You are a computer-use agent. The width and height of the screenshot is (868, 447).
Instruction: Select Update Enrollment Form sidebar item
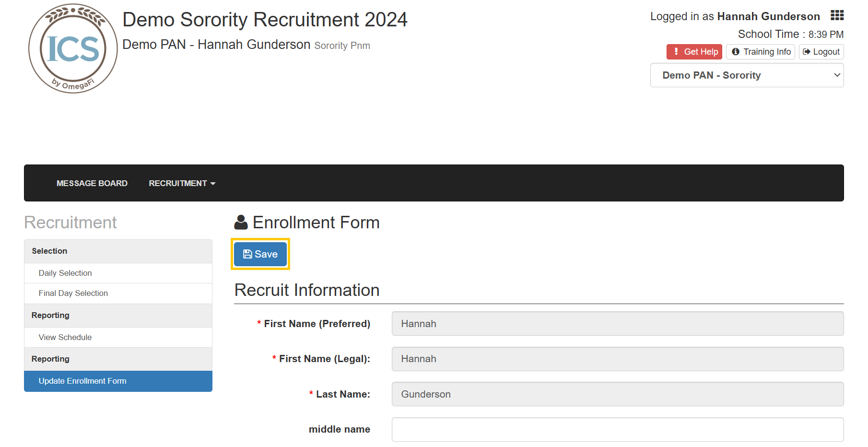point(82,381)
